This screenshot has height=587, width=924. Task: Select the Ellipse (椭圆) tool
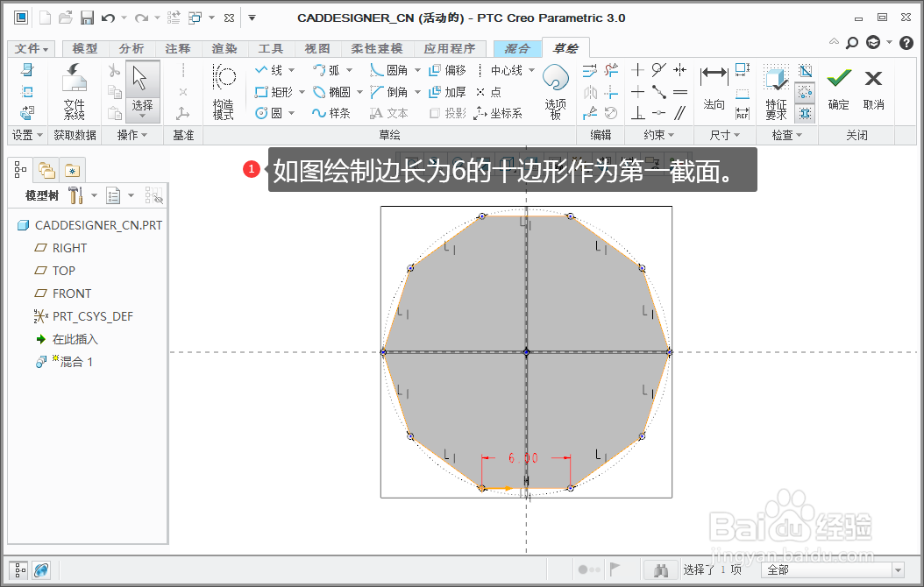click(x=331, y=92)
